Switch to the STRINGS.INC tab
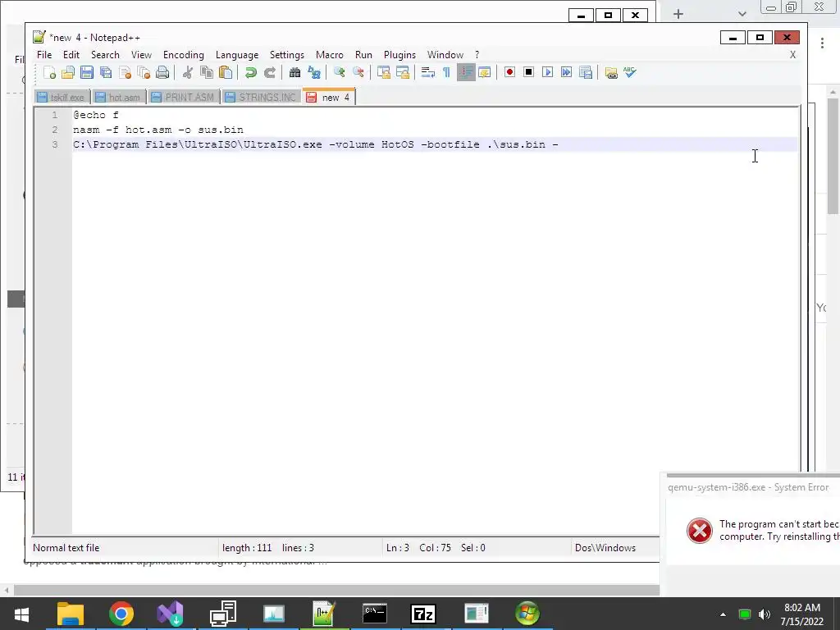Viewport: 840px width, 630px height. coord(261,97)
